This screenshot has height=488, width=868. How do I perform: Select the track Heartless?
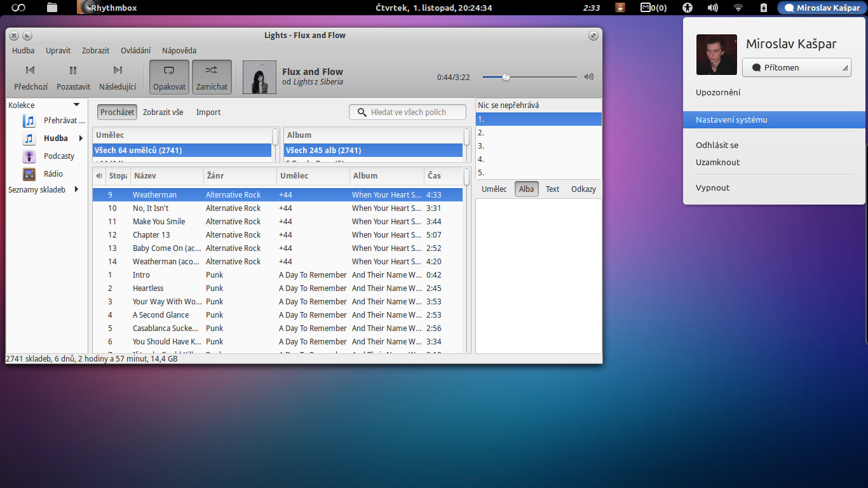tap(278, 288)
